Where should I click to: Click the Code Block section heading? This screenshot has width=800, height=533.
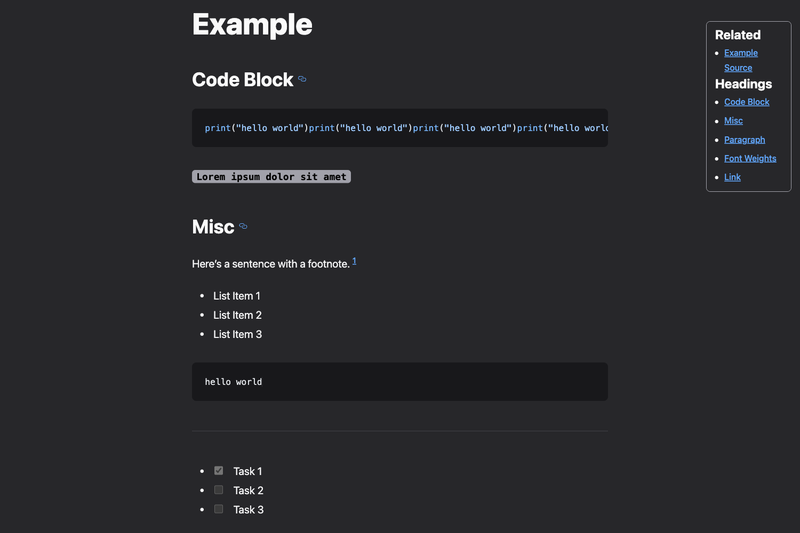point(242,80)
